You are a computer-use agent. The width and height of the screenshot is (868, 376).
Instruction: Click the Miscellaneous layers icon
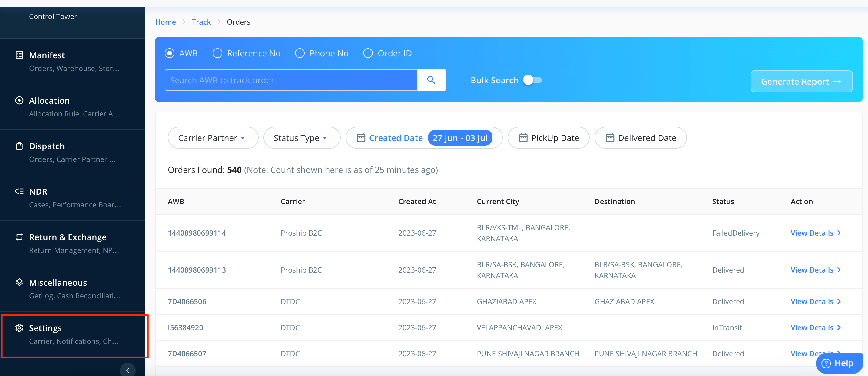pos(19,282)
